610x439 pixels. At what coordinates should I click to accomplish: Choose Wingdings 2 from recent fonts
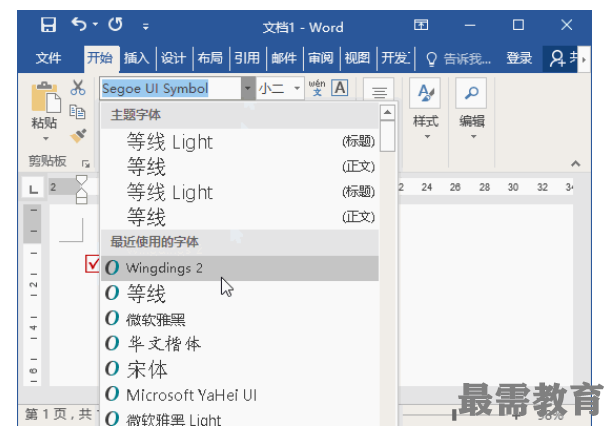click(240, 268)
